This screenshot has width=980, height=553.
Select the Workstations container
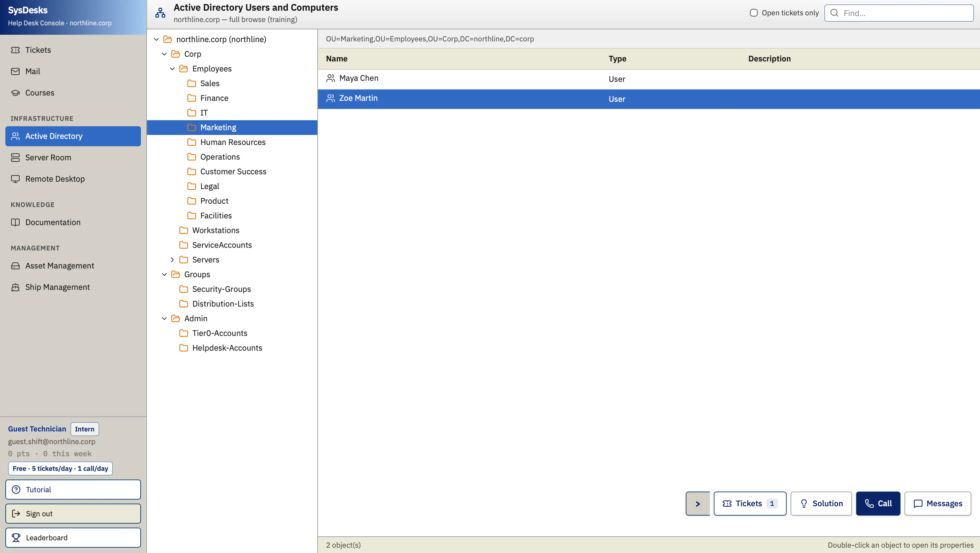(x=232, y=230)
